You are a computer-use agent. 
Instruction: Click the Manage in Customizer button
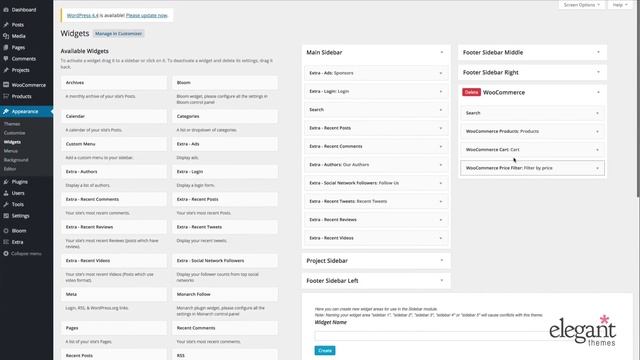coord(118,33)
